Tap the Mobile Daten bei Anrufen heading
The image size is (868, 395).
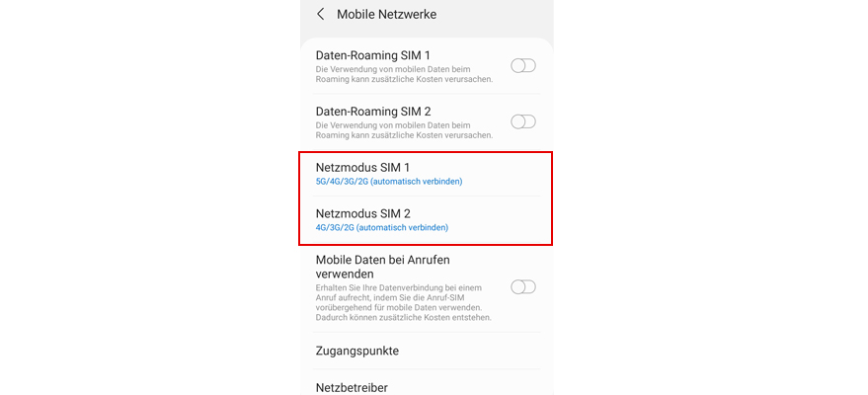[x=382, y=267]
